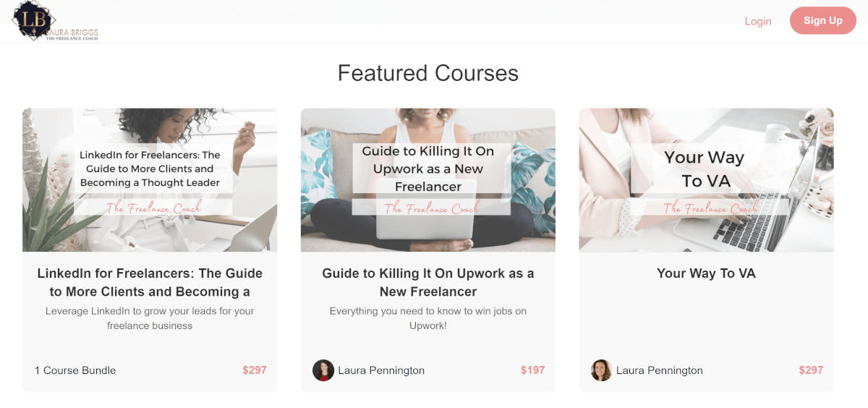The image size is (868, 408).
Task: Click the $197 price on Upwork course
Action: (533, 370)
